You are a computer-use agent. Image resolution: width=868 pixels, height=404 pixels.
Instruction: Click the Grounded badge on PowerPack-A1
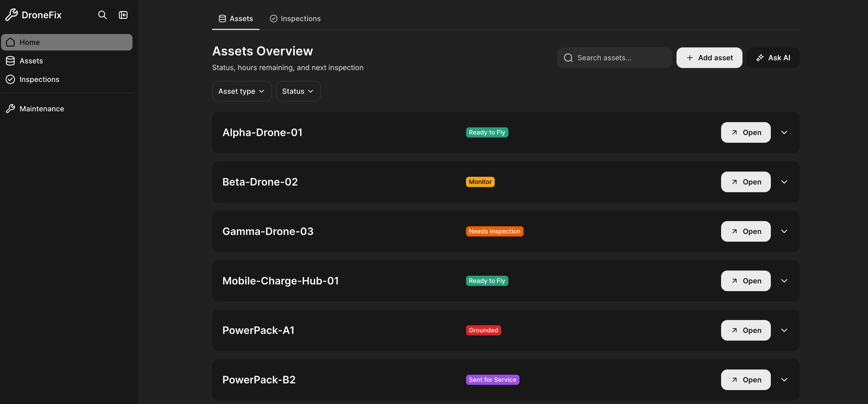484,330
